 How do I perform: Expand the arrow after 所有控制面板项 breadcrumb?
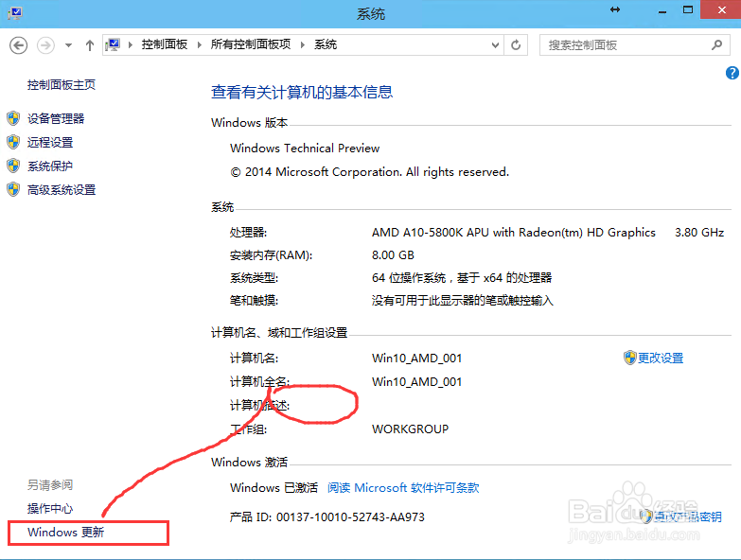(303, 44)
